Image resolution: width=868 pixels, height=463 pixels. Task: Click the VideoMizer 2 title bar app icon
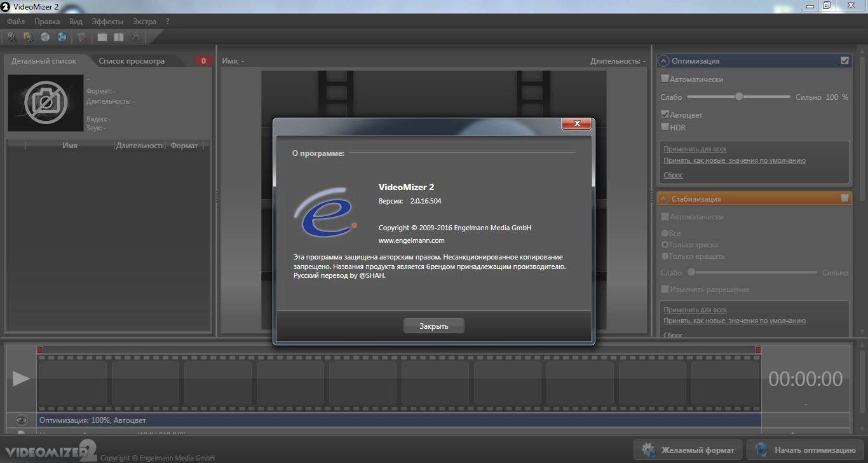pyautogui.click(x=5, y=7)
